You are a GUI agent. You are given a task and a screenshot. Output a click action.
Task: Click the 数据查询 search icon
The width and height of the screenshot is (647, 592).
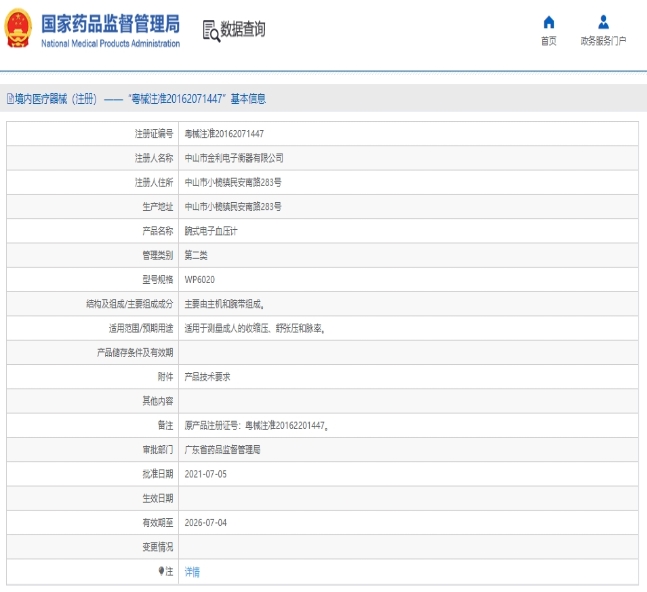210,31
